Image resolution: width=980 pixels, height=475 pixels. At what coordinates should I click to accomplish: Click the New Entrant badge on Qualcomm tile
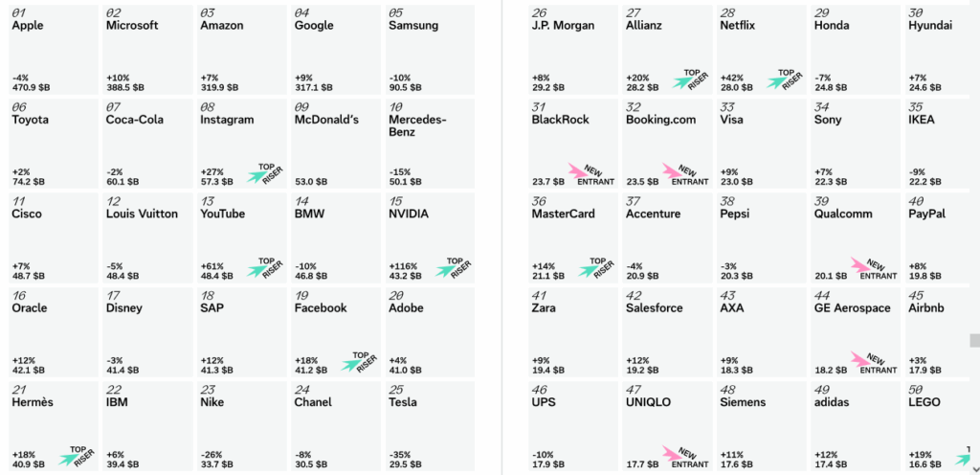click(x=870, y=268)
